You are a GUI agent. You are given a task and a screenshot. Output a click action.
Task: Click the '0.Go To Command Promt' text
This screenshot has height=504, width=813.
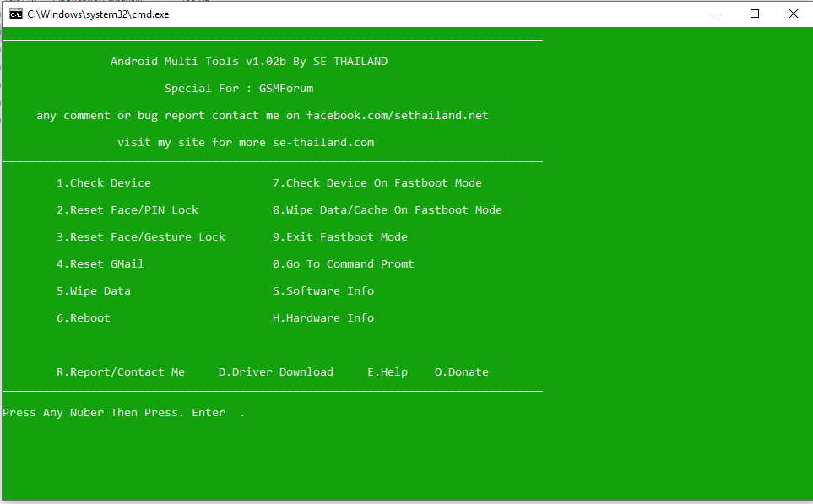(344, 264)
